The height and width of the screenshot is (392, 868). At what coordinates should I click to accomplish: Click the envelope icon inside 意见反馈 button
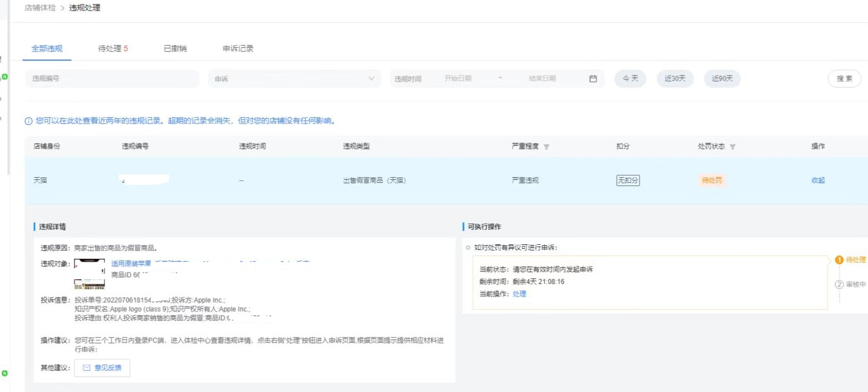87,368
